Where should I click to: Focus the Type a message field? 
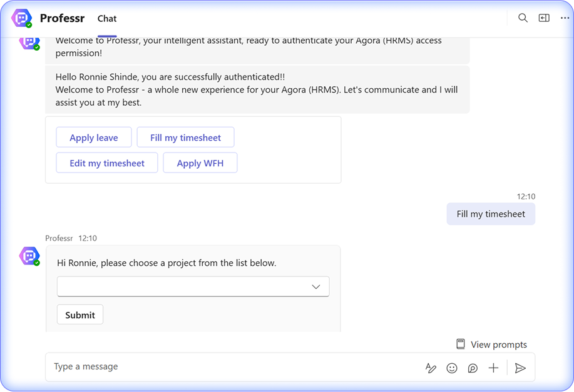tap(232, 367)
